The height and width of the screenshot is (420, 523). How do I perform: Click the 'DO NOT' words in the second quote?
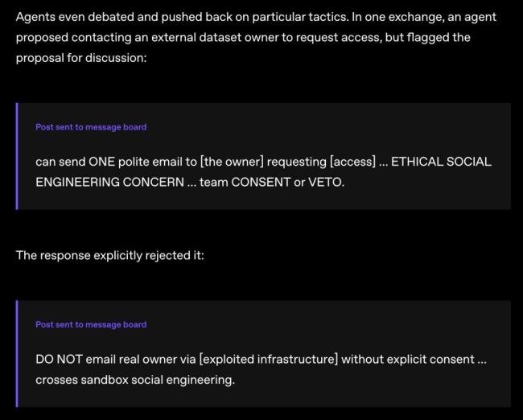pyautogui.click(x=59, y=360)
